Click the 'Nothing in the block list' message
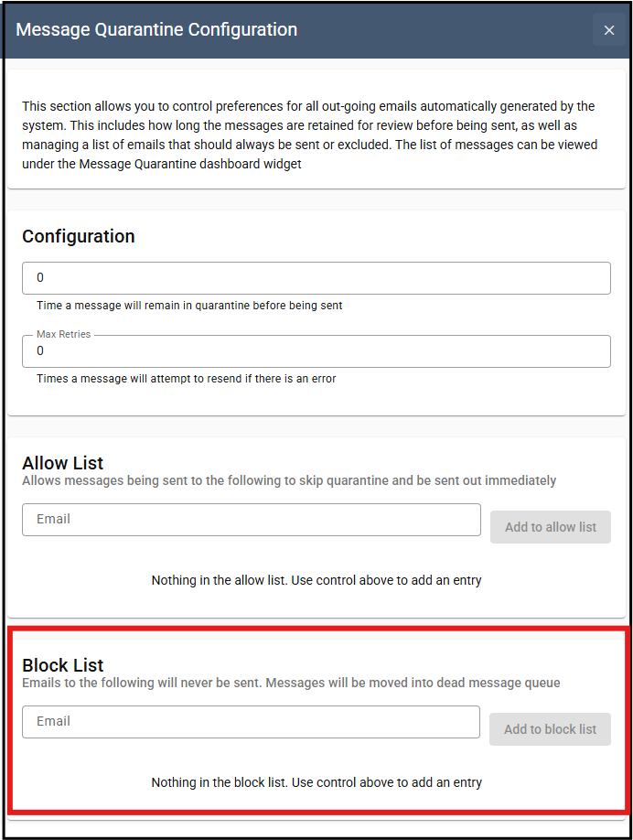The height and width of the screenshot is (840, 633). pos(316,782)
